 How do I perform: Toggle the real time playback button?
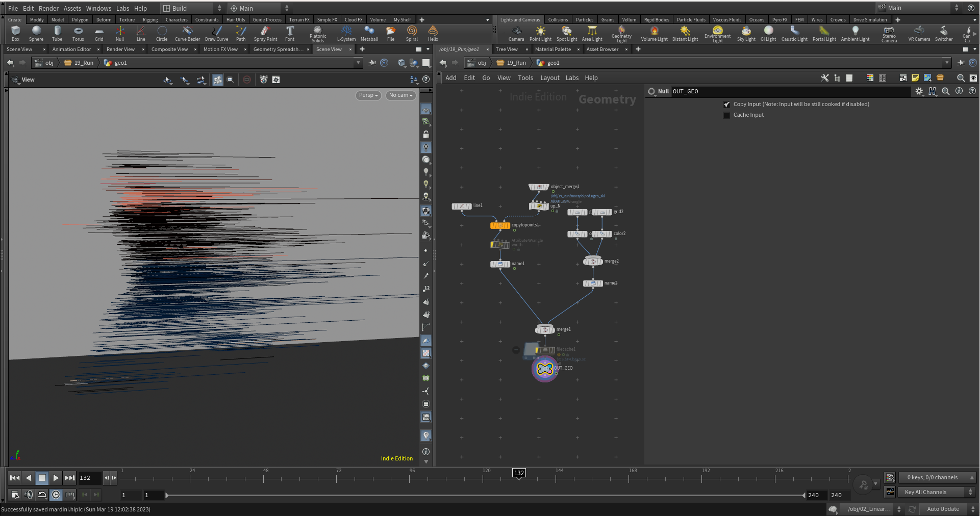56,495
